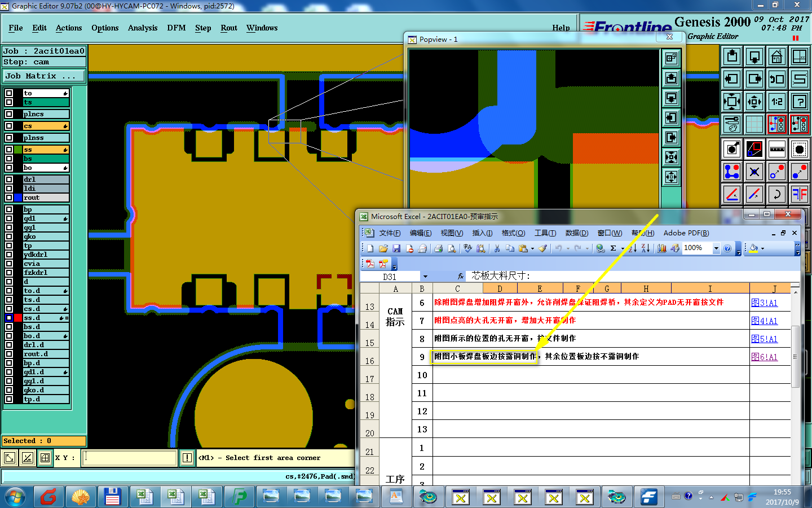Click the Windows Start button

coord(15,497)
